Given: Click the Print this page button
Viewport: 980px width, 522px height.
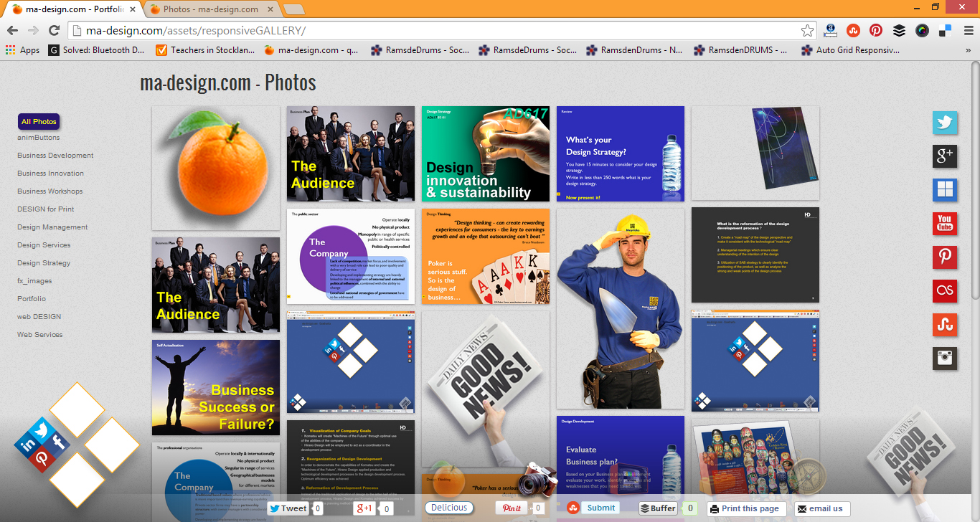Looking at the screenshot, I should (x=744, y=508).
